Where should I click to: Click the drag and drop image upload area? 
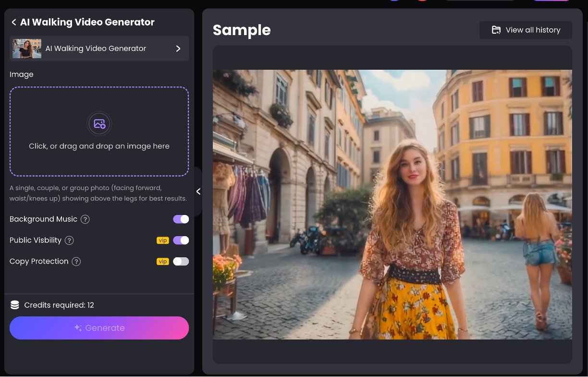point(99,131)
